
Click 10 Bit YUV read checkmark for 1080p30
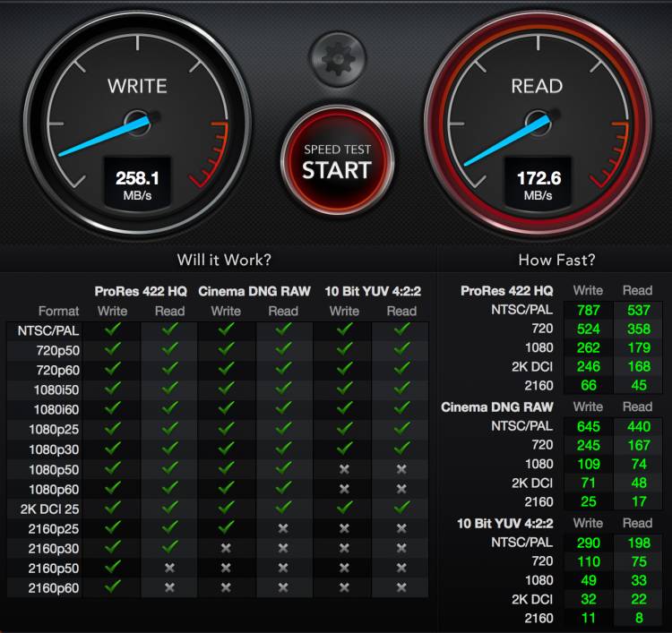tap(402, 448)
